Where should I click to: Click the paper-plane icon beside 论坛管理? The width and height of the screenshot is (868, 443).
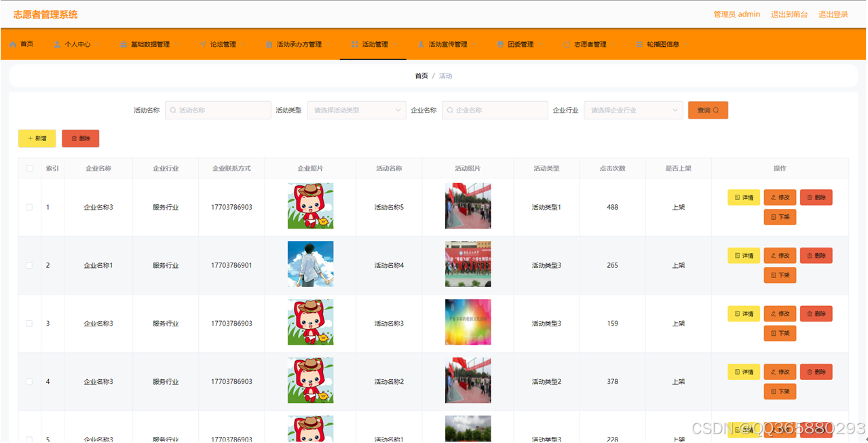[203, 45]
